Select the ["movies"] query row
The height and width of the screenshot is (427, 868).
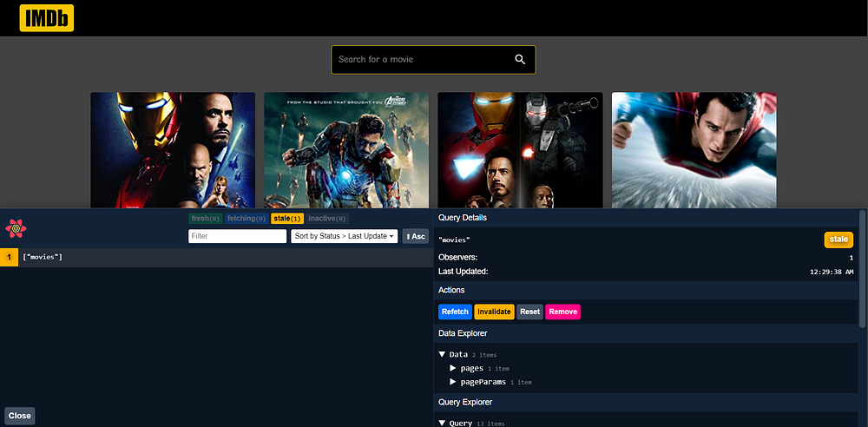tap(216, 257)
